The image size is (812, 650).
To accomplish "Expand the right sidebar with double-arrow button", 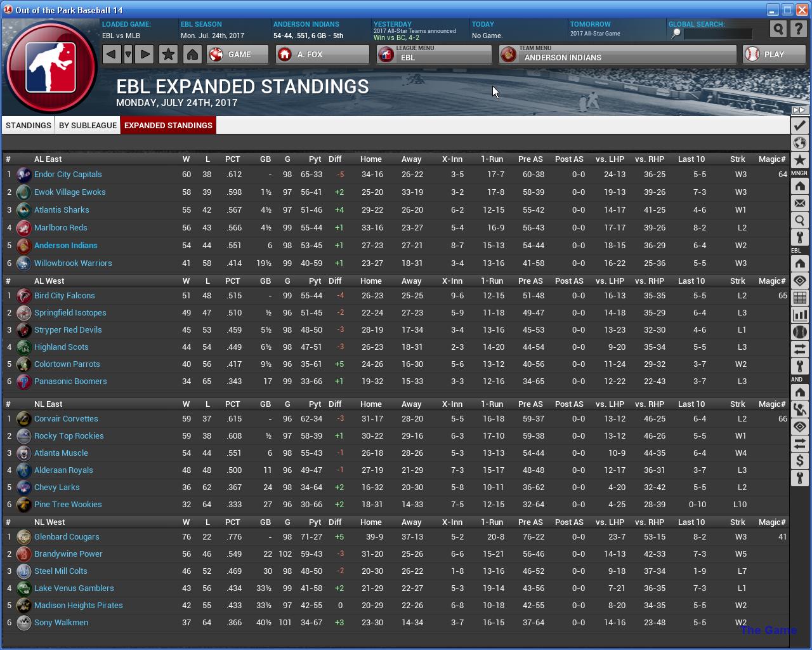I will 799,110.
